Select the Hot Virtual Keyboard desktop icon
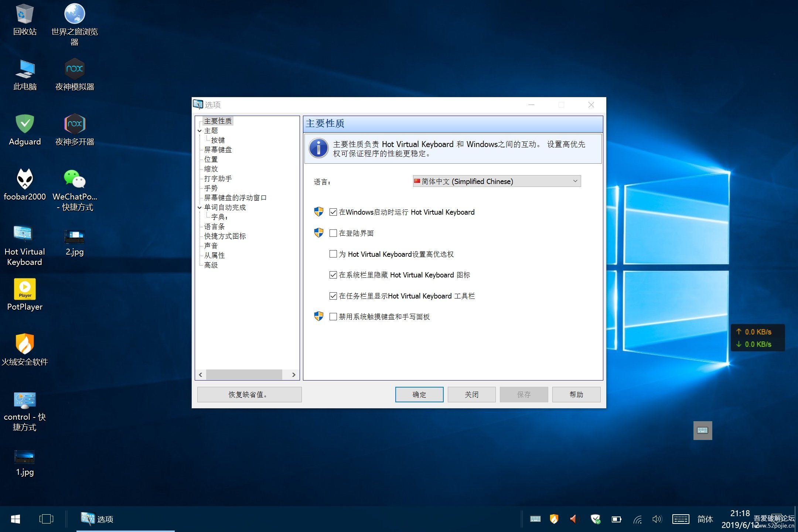The image size is (798, 532). click(25, 245)
